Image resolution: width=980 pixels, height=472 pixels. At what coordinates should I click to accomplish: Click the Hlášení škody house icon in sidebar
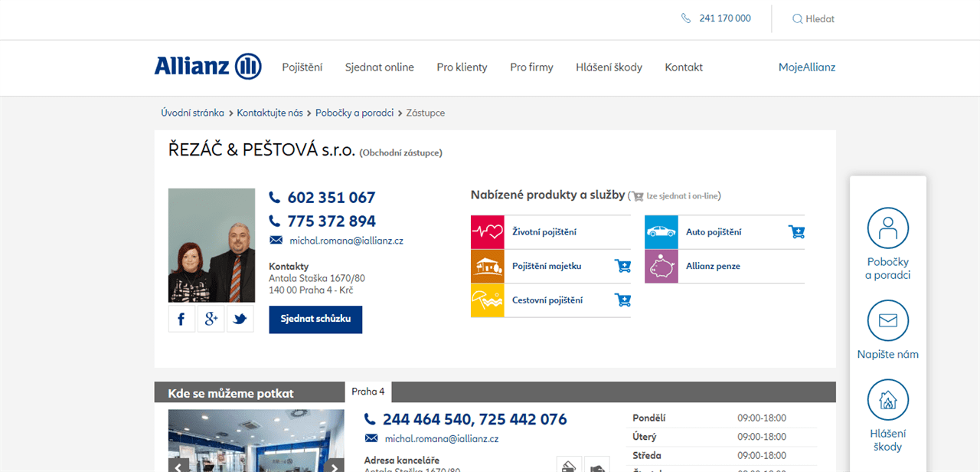[x=888, y=400]
